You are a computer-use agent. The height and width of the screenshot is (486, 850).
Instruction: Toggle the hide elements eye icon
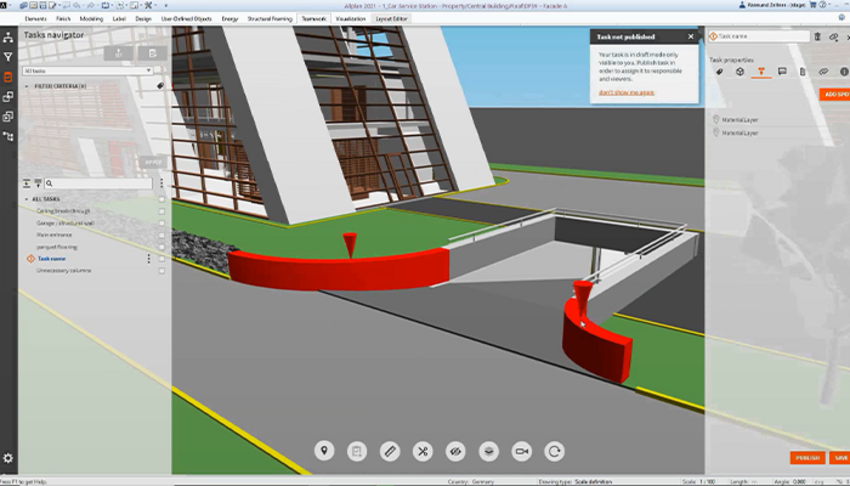(x=455, y=452)
